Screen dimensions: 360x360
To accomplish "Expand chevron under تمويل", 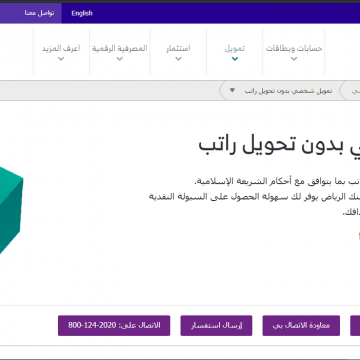I will pyautogui.click(x=235, y=59).
